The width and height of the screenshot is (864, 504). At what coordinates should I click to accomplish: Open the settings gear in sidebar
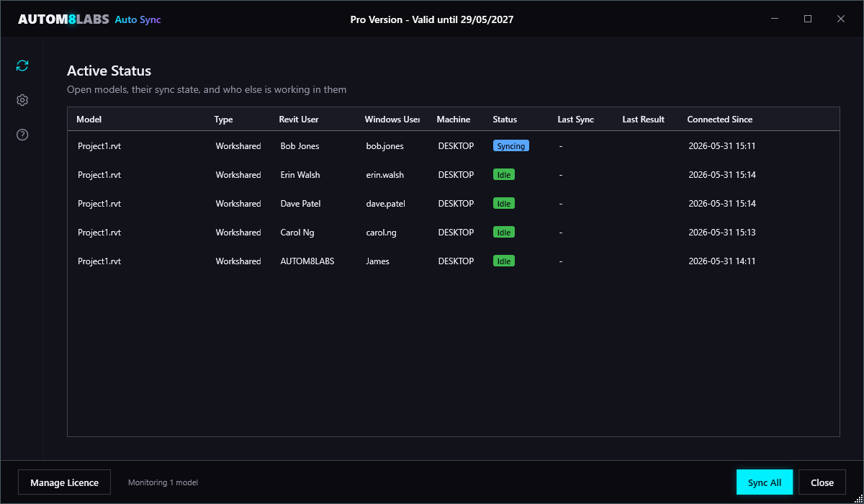[x=22, y=100]
